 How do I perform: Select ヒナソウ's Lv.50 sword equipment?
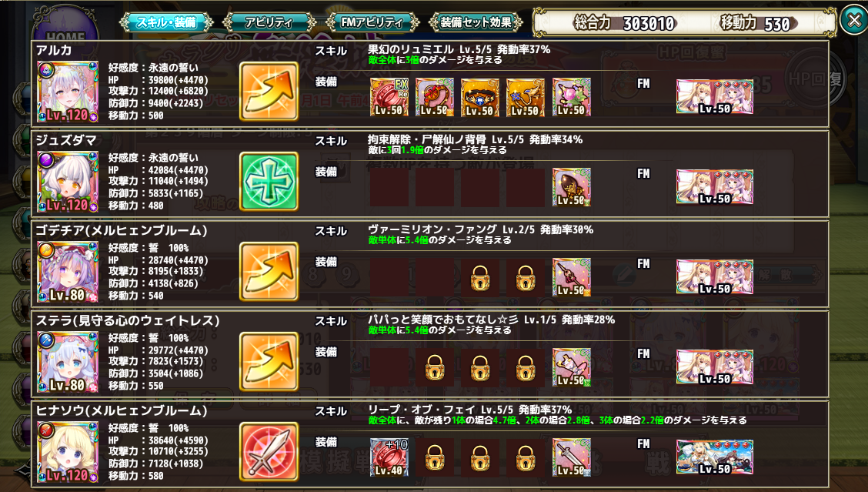point(572,457)
